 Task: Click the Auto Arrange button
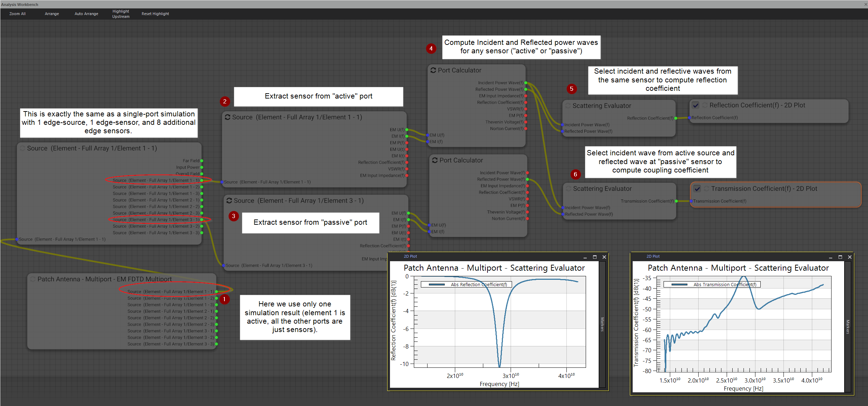pos(86,13)
